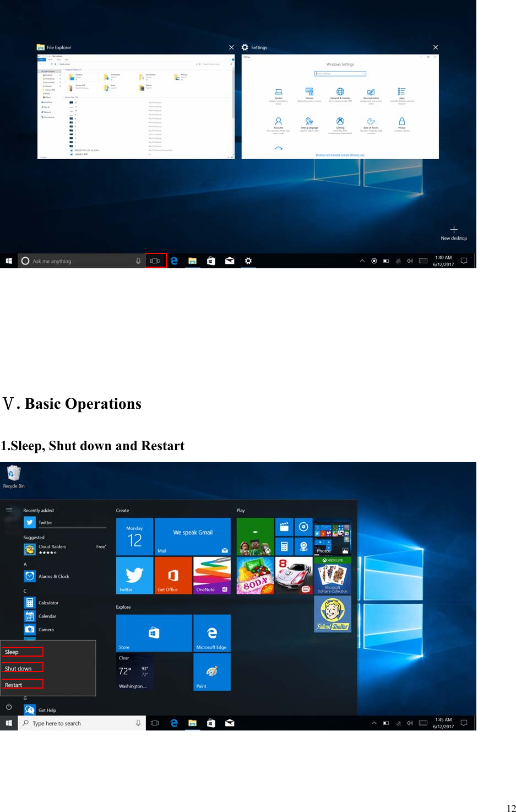Open Twitter under Recently added list
The image size is (516, 812).
click(x=65, y=522)
